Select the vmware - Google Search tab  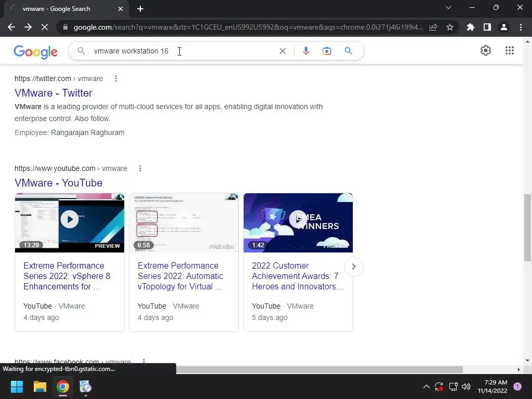point(66,9)
